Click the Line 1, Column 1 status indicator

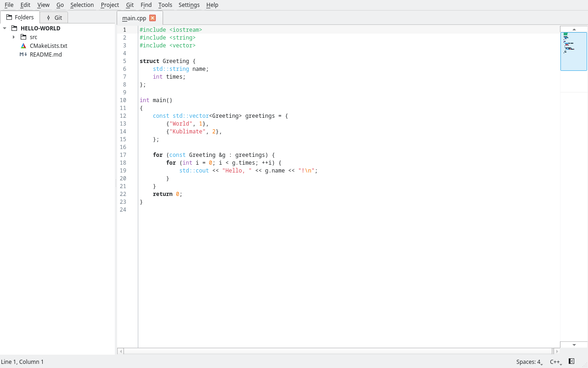(23, 362)
